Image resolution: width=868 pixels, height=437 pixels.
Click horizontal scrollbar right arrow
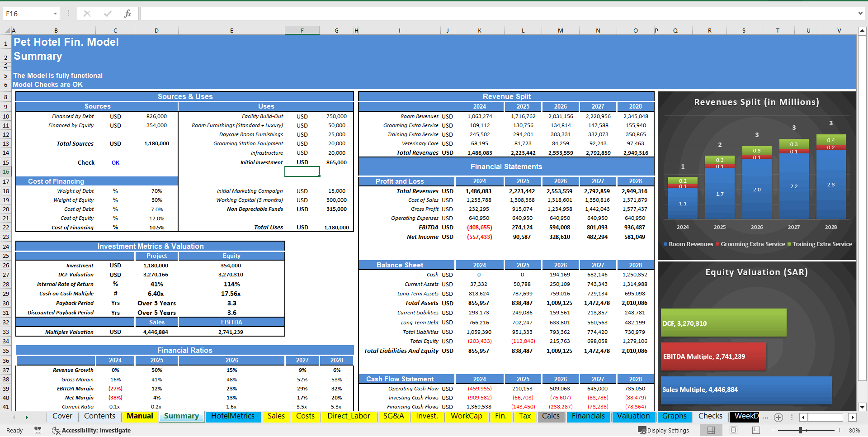(x=853, y=417)
